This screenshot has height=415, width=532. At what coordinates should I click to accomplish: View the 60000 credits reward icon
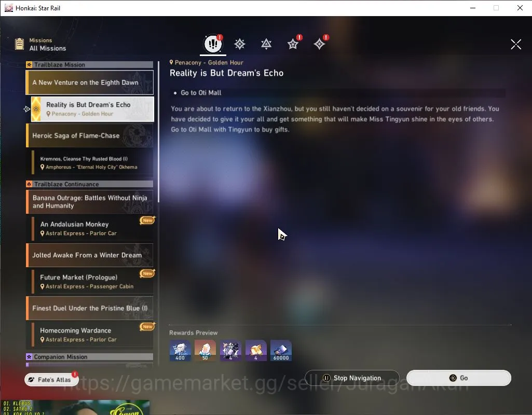(281, 351)
